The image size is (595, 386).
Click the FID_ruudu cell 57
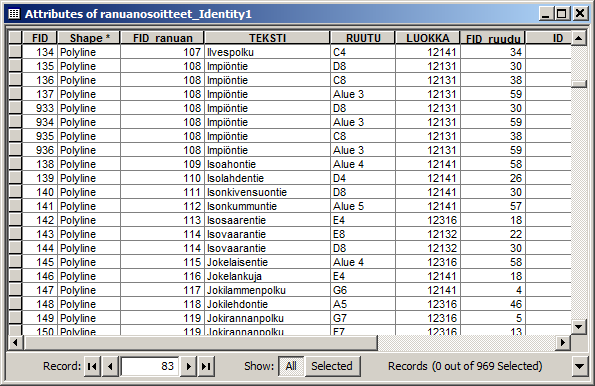[x=493, y=206]
